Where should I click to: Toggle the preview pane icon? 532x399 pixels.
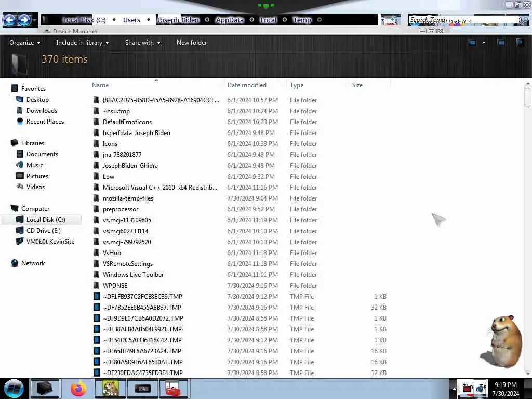(x=501, y=43)
